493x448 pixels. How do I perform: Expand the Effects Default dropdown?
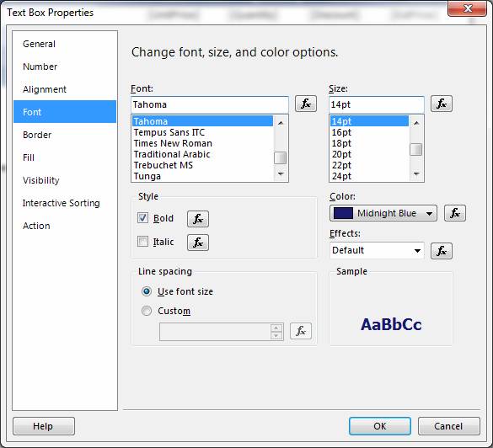tap(377, 250)
